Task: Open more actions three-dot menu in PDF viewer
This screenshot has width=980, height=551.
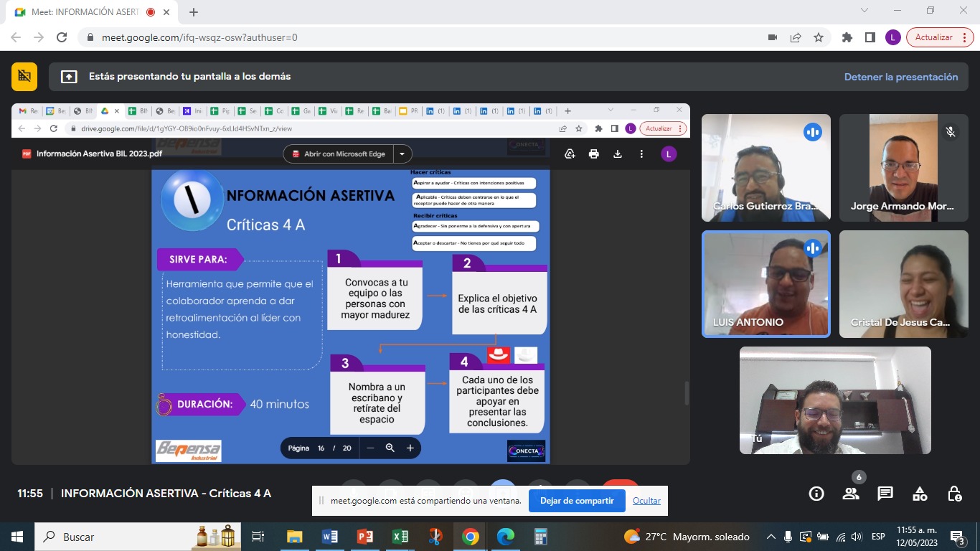Action: tap(641, 154)
